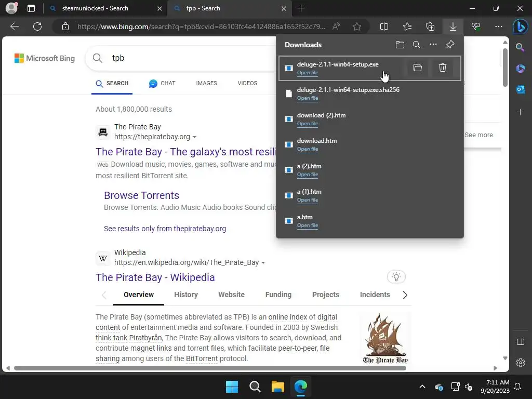Open the tab actions menu icon

tap(31, 8)
